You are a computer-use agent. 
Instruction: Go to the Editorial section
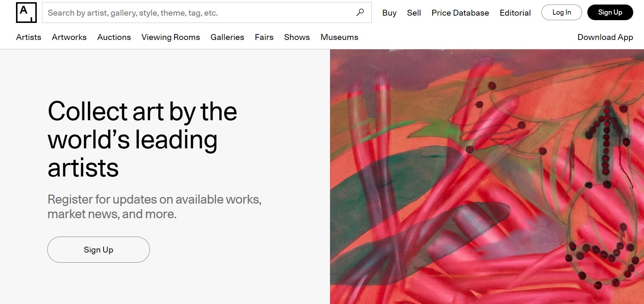click(x=515, y=13)
